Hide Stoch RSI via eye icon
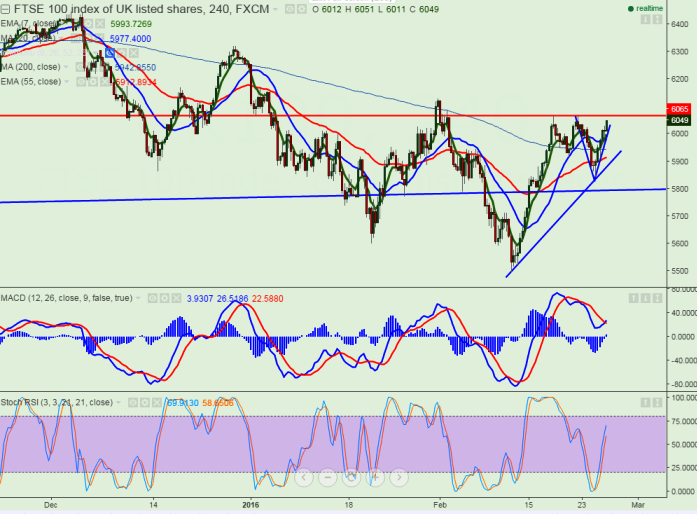The width and height of the screenshot is (697, 514). (x=133, y=403)
